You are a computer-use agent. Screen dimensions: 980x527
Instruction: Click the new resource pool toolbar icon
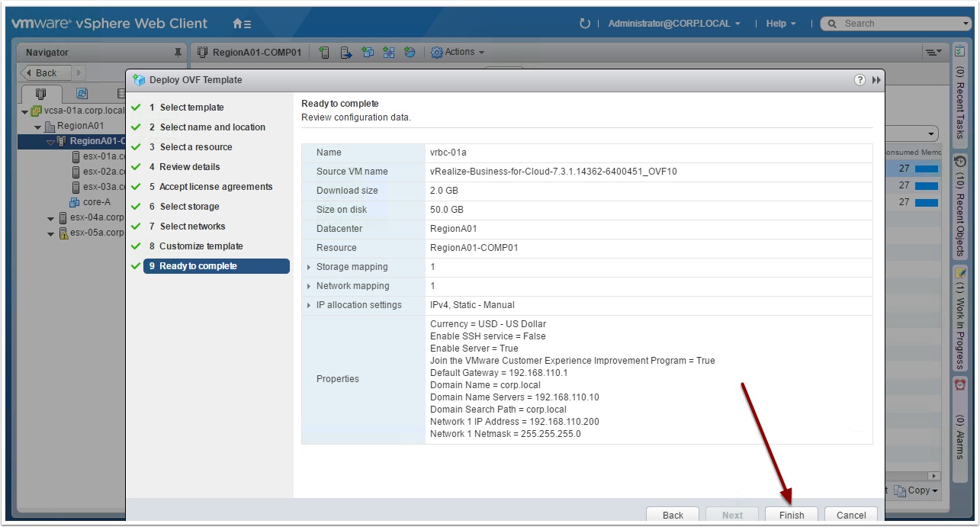(410, 53)
